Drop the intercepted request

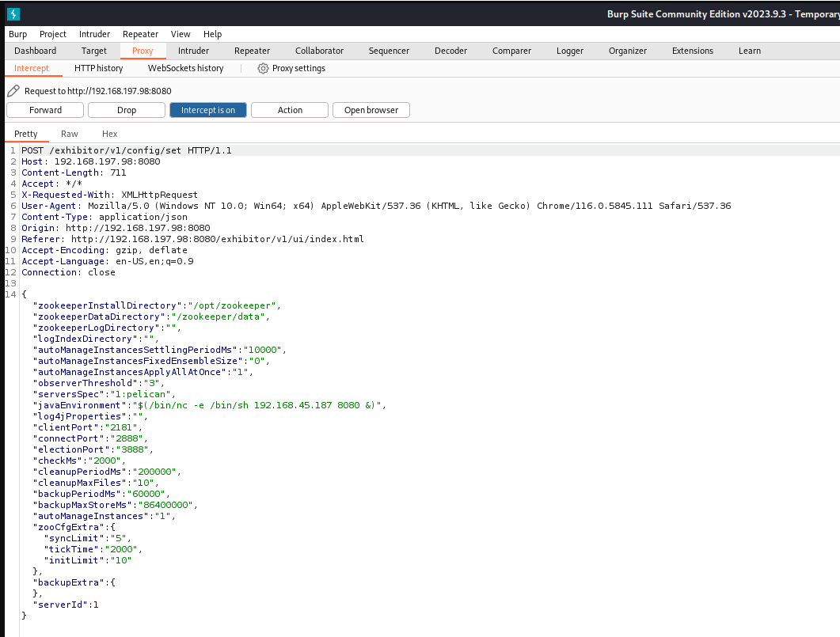[127, 110]
